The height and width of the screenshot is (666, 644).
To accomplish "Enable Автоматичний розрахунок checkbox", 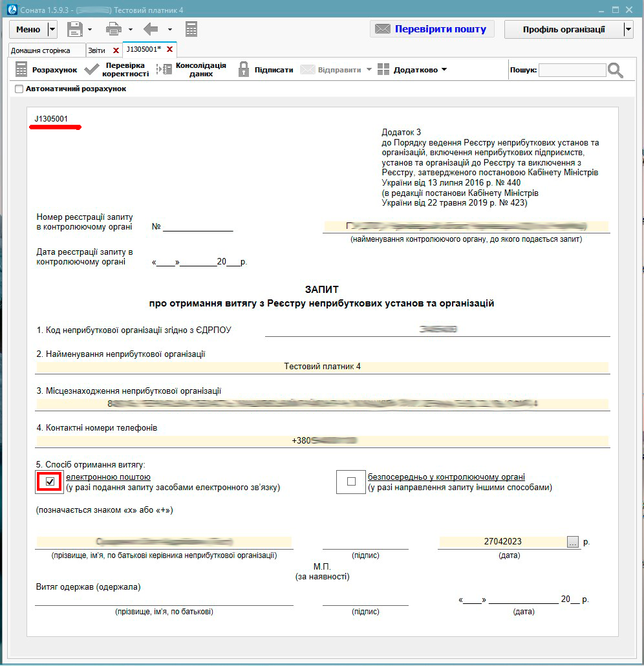I will coord(19,89).
